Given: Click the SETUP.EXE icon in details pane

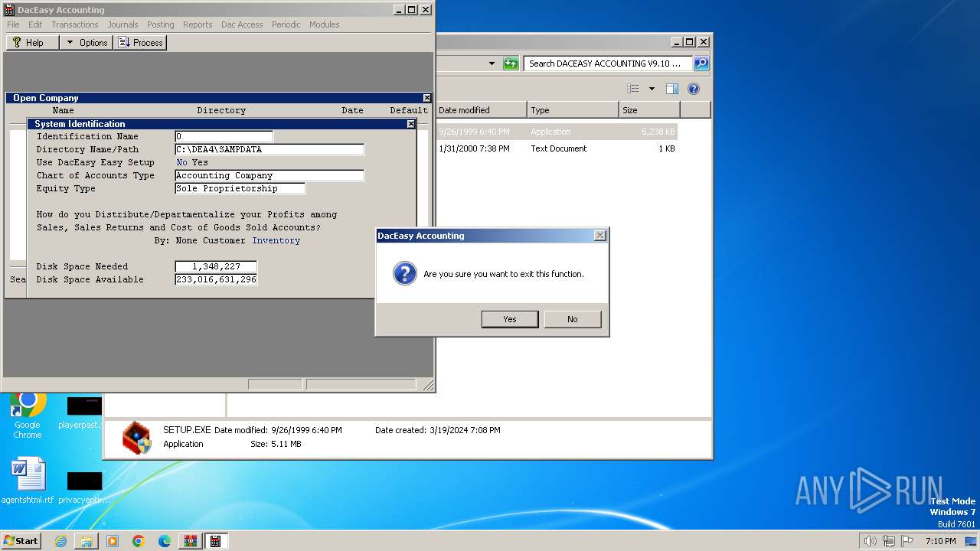Looking at the screenshot, I should pos(137,438).
